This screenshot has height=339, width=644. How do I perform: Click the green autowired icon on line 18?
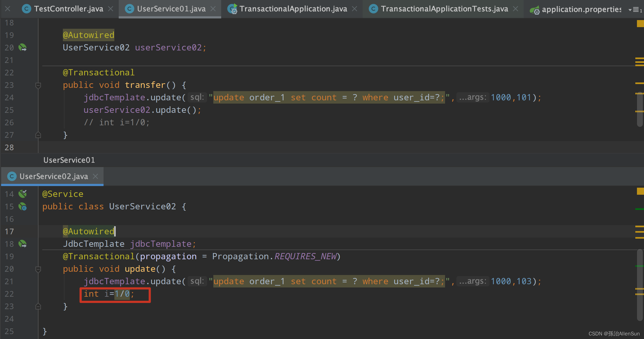pos(24,243)
